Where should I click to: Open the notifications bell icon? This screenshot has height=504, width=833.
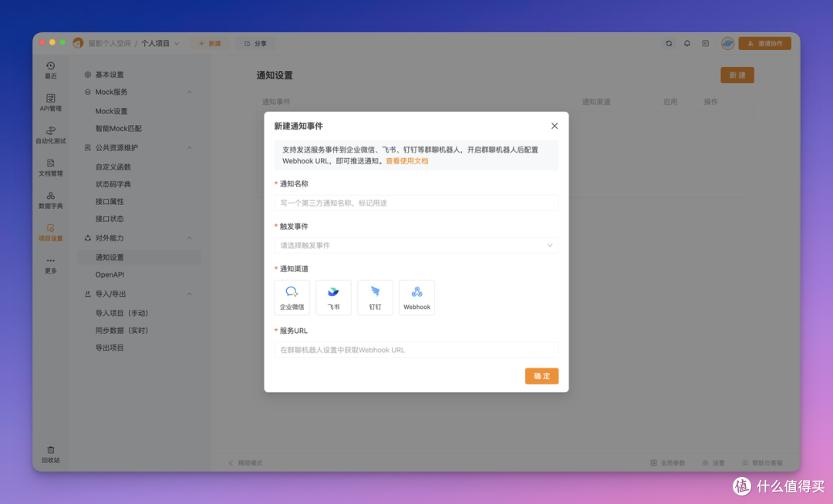coord(687,43)
